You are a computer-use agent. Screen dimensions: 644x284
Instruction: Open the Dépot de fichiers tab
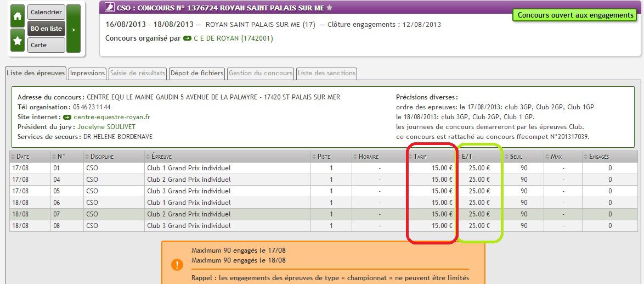(197, 73)
